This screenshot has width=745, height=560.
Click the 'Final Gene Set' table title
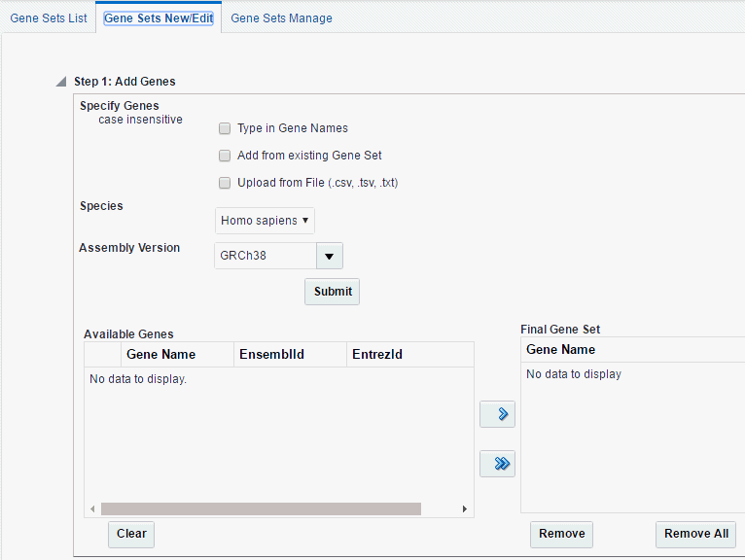[560, 330]
